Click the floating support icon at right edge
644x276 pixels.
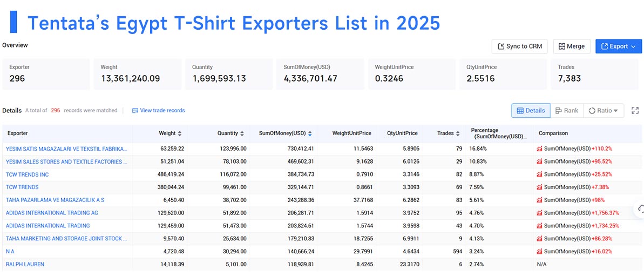tap(640, 208)
